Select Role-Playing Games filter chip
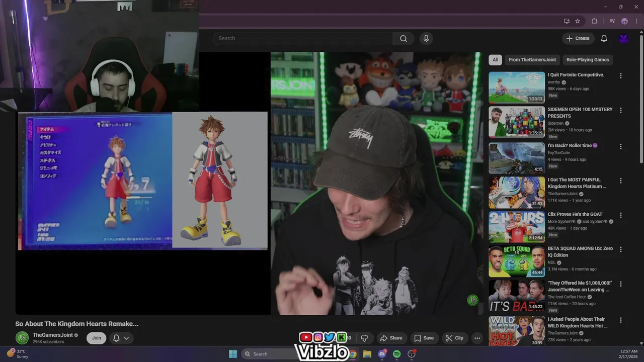The width and height of the screenshot is (644, 362). [588, 60]
